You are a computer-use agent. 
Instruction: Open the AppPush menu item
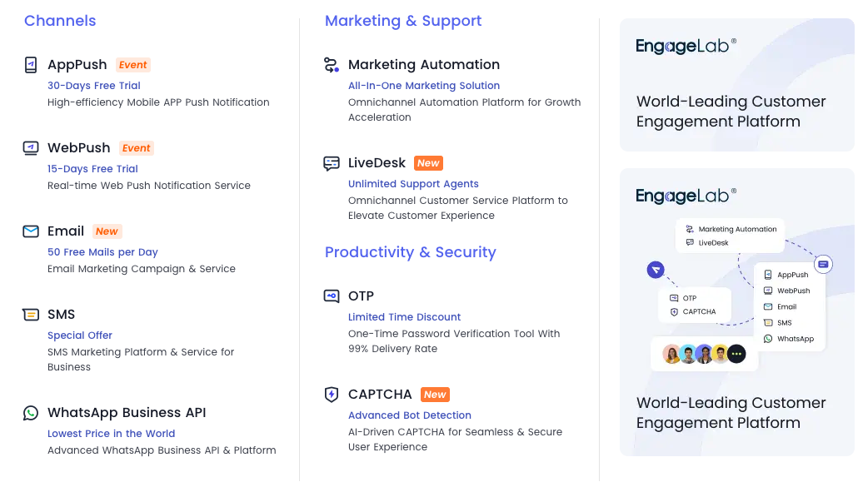coord(77,65)
